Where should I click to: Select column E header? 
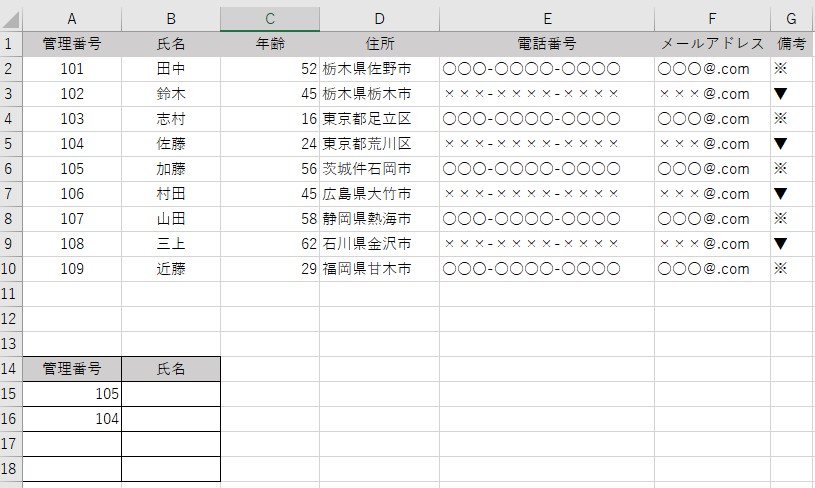click(x=547, y=19)
